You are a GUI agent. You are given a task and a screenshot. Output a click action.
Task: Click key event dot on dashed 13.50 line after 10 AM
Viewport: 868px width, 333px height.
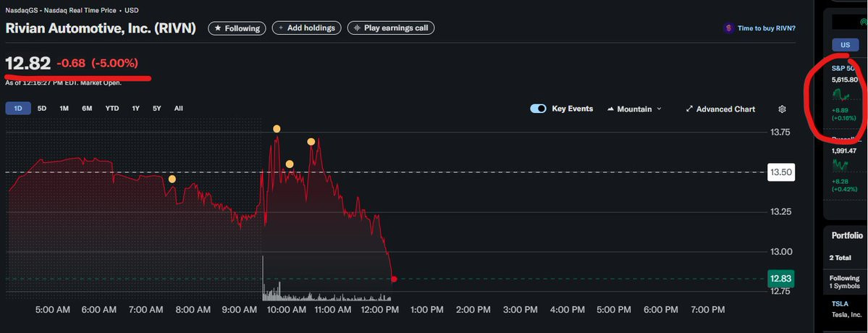[290, 164]
